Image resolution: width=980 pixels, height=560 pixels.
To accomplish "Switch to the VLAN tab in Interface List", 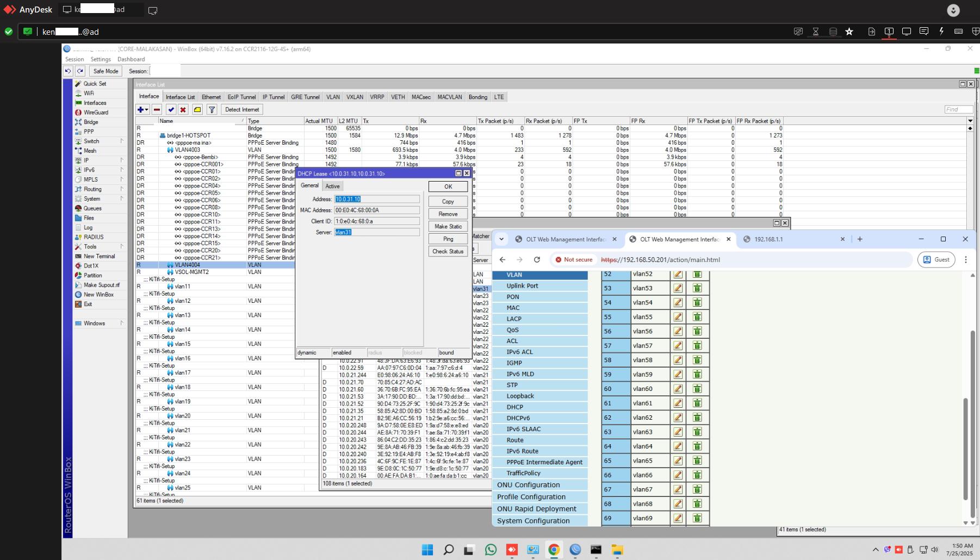I will 333,97.
